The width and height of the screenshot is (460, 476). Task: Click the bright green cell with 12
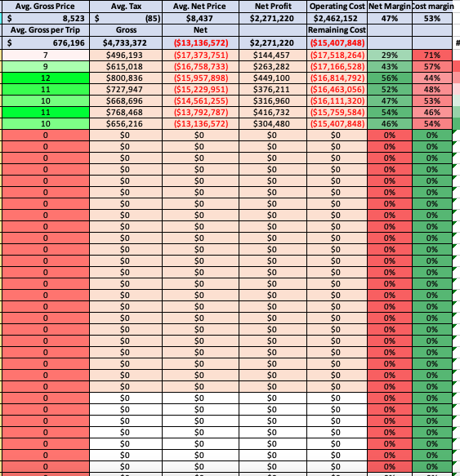click(x=46, y=78)
